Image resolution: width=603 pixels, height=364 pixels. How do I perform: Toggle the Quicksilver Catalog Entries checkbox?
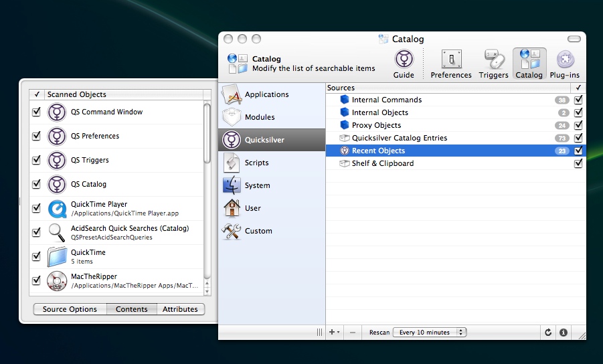(578, 138)
